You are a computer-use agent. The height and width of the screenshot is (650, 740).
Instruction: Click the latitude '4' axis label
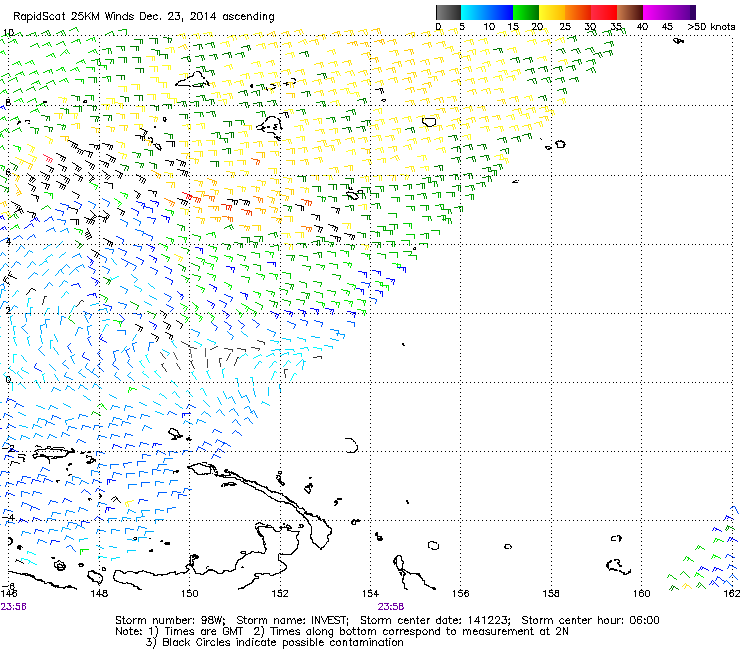8,241
